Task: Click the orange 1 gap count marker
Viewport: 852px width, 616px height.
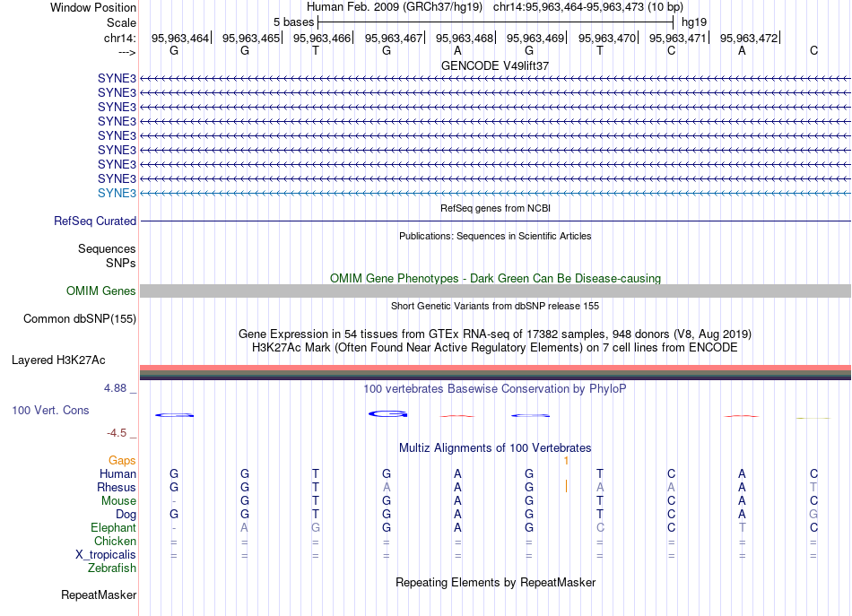Action: 566,461
